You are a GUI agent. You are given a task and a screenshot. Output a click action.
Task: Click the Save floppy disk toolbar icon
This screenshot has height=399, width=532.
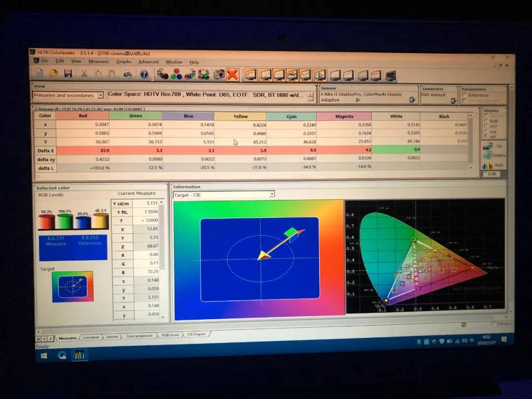pos(68,73)
